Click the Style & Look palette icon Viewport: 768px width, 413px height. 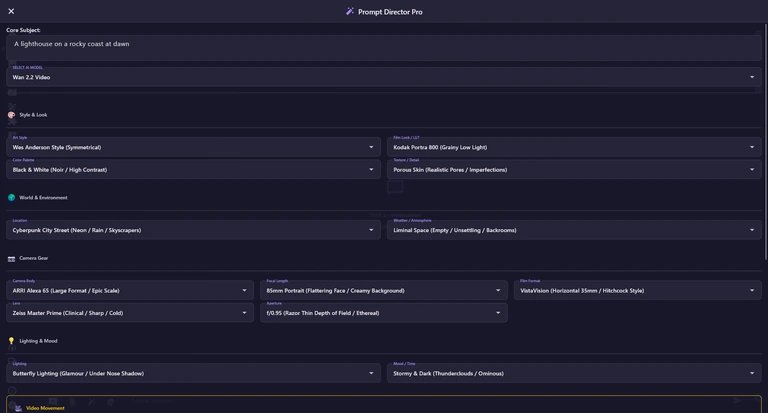11,115
